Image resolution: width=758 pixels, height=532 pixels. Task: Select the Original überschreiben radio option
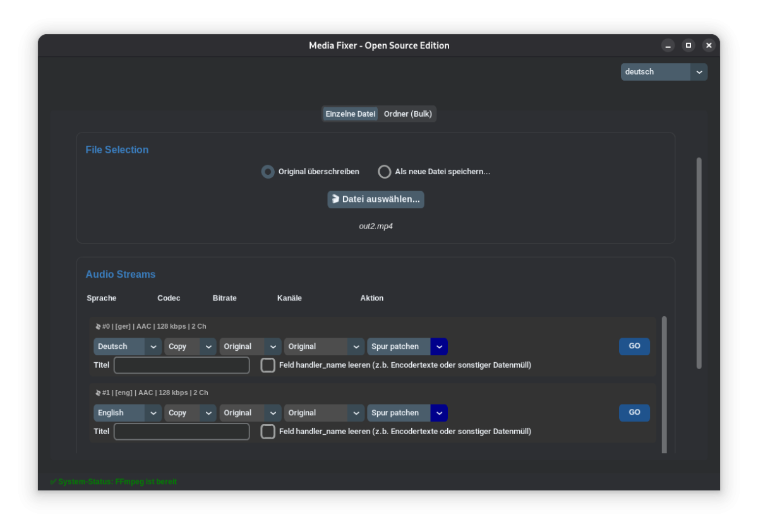click(x=268, y=172)
